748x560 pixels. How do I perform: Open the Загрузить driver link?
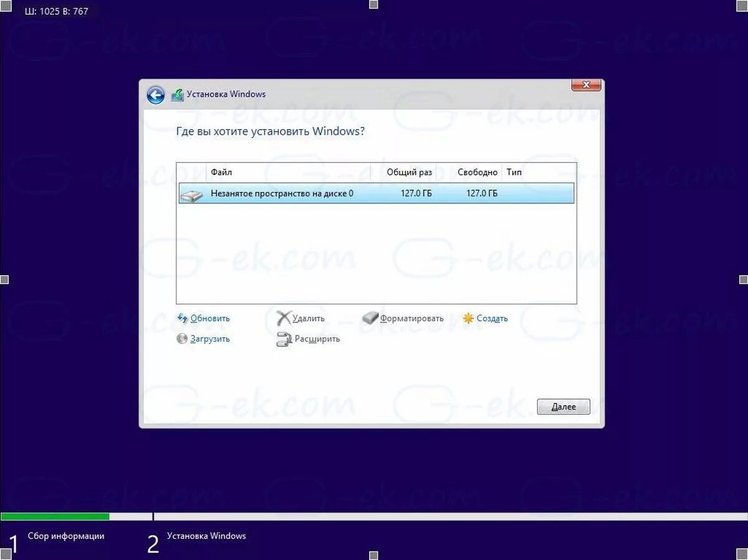[210, 339]
